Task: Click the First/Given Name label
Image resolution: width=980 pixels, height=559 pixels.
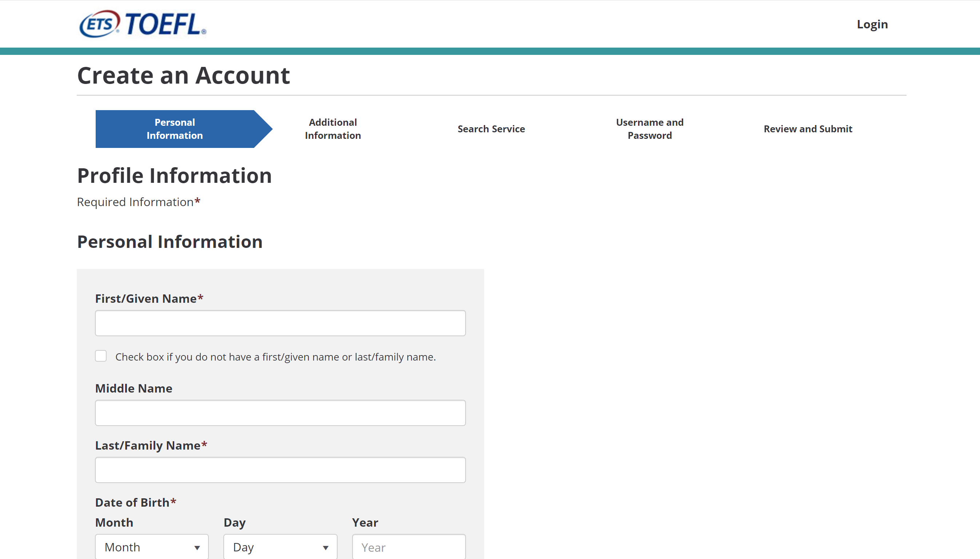Action: point(146,299)
